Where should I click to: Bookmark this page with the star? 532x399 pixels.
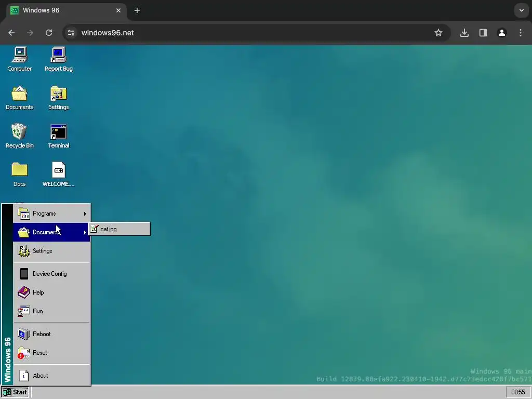(438, 33)
